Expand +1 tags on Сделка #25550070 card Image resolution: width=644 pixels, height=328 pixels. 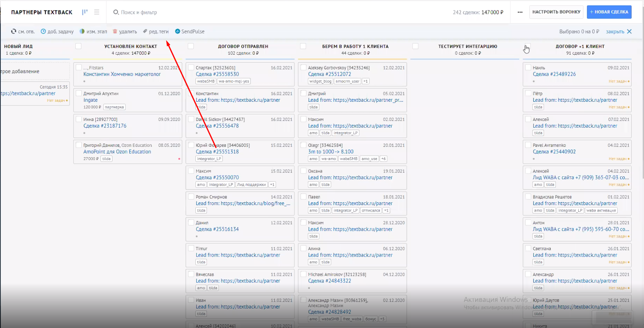[272, 185]
